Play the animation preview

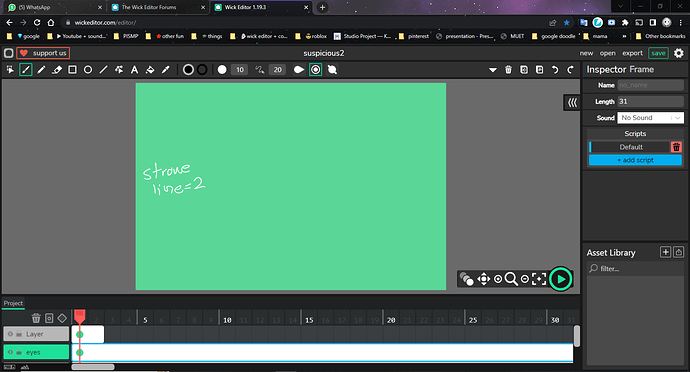tap(561, 279)
